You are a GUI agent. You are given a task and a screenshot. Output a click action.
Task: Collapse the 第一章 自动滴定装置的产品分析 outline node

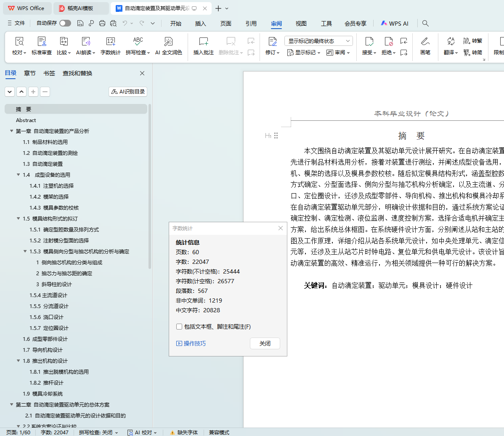11,131
